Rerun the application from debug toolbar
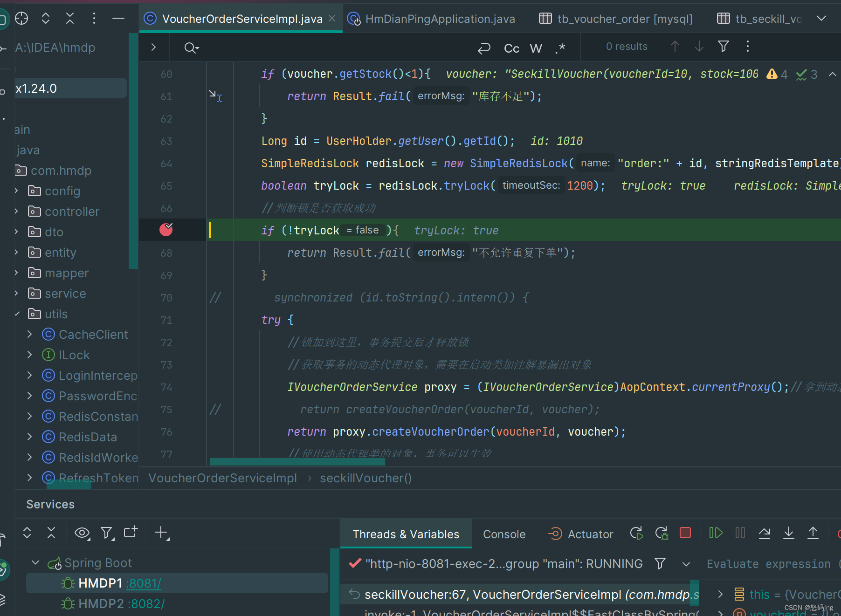Screen dimensions: 841x616 (x=636, y=533)
